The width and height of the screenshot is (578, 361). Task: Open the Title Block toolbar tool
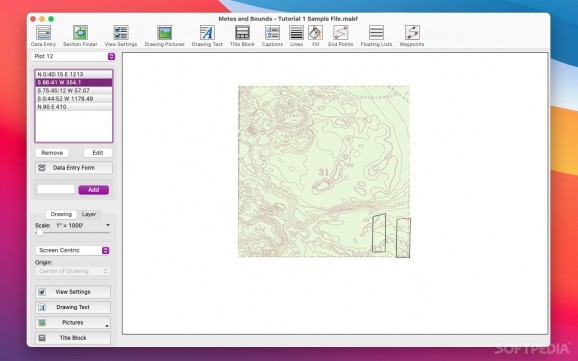coord(242,36)
